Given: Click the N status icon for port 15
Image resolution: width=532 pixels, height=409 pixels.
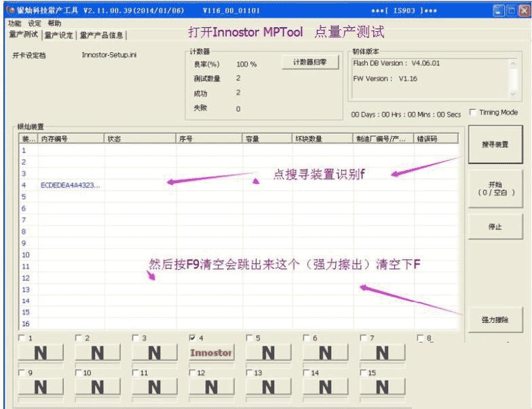Looking at the screenshot, I should click(x=383, y=387).
